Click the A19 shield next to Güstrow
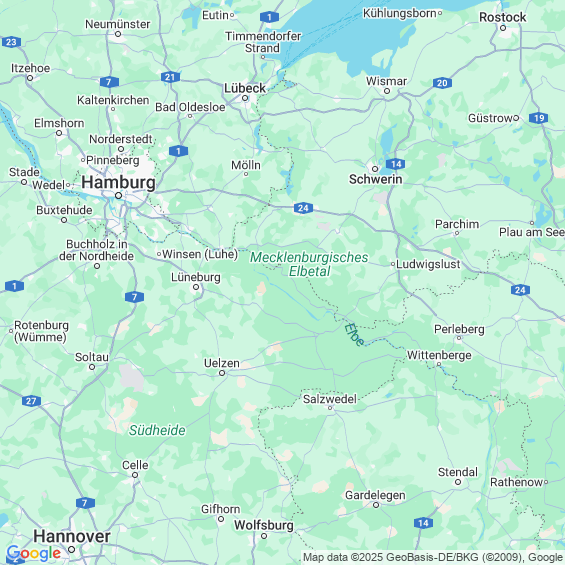Screen dimensions: 565x565 (x=539, y=118)
